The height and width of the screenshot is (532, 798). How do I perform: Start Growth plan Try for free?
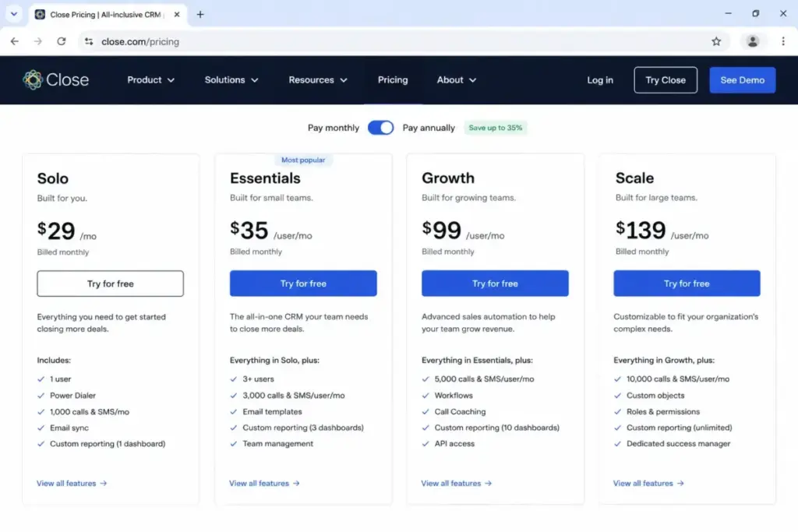(x=495, y=284)
